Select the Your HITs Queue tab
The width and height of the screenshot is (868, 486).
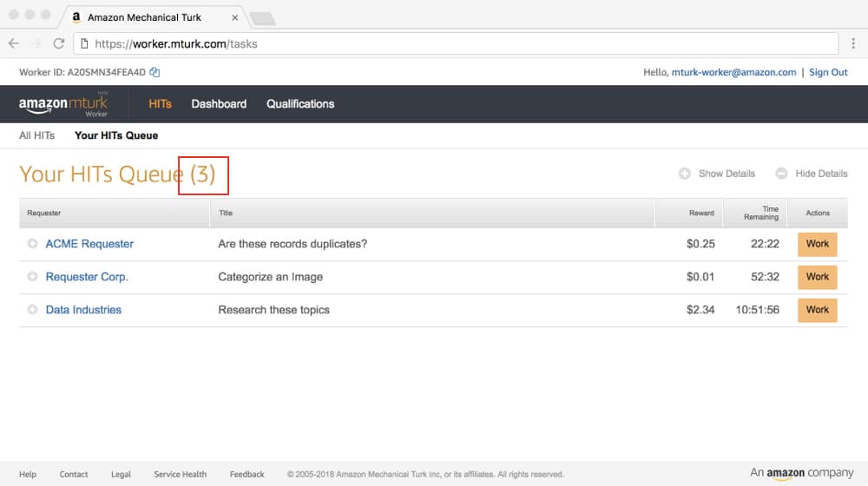click(x=116, y=135)
